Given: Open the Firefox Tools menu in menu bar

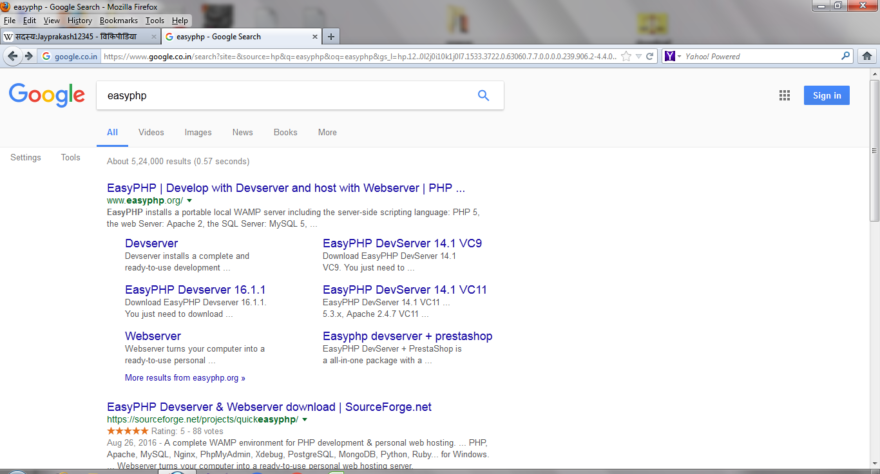Looking at the screenshot, I should 155,20.
